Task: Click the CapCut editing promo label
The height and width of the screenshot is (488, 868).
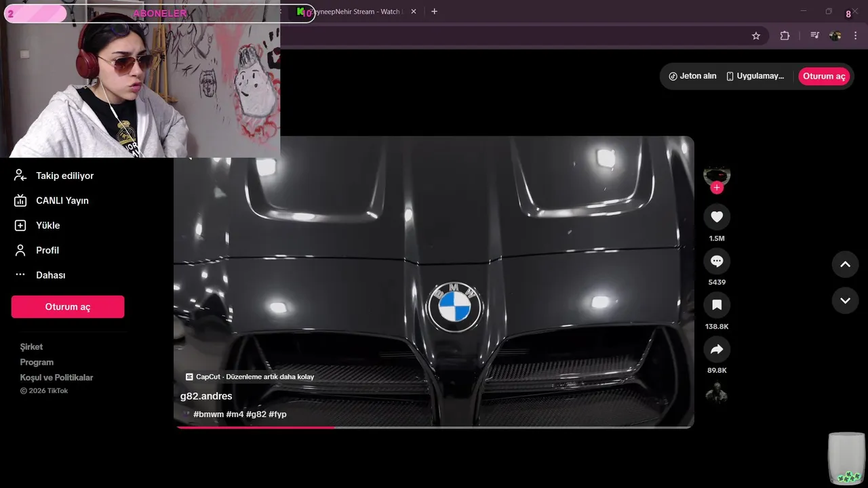Action: point(250,377)
